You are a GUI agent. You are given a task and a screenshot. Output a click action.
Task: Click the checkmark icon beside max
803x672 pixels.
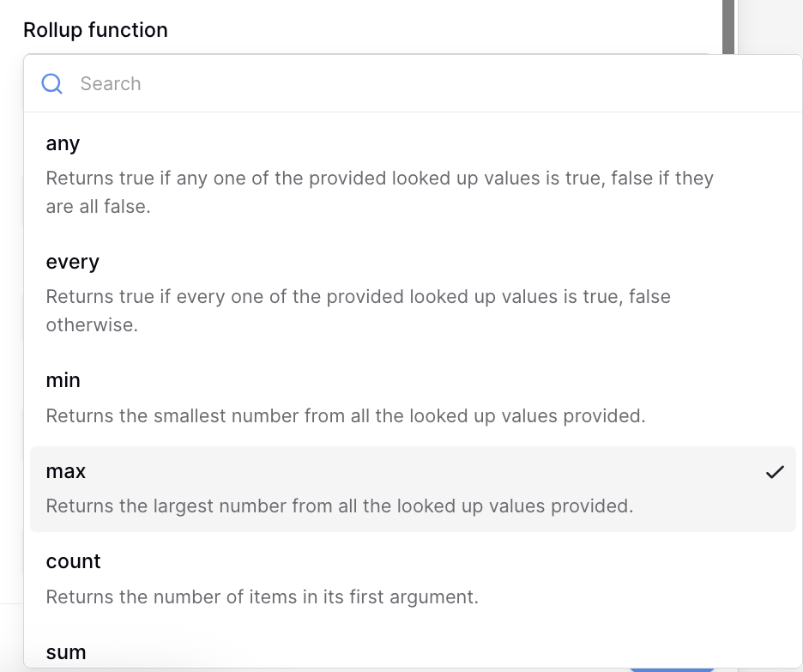[775, 472]
